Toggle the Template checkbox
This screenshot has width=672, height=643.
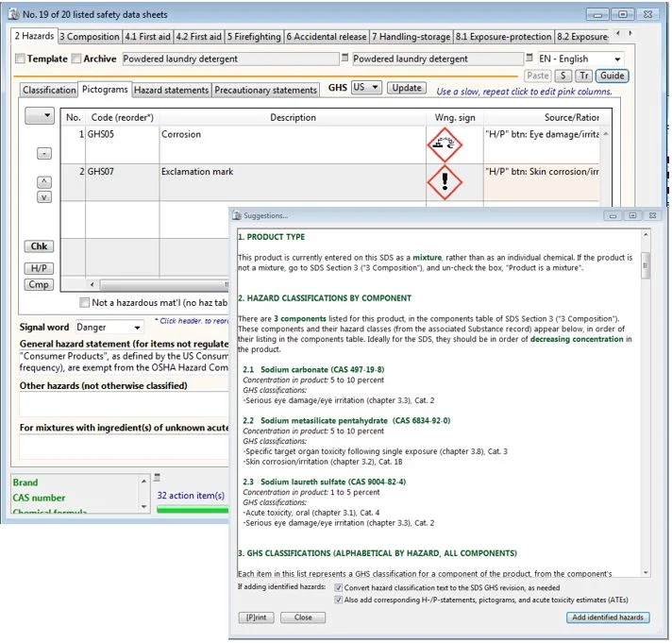20,59
